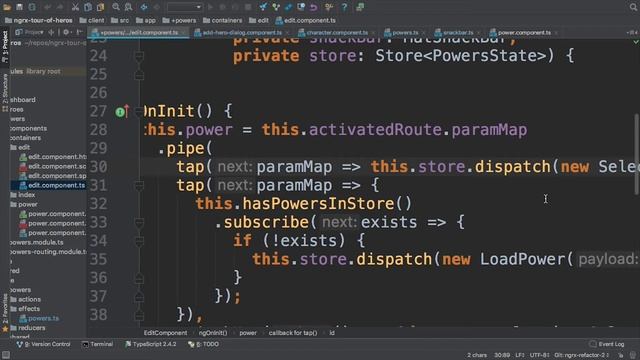Select the +powers/.../edit.component.ts tab

[139, 33]
